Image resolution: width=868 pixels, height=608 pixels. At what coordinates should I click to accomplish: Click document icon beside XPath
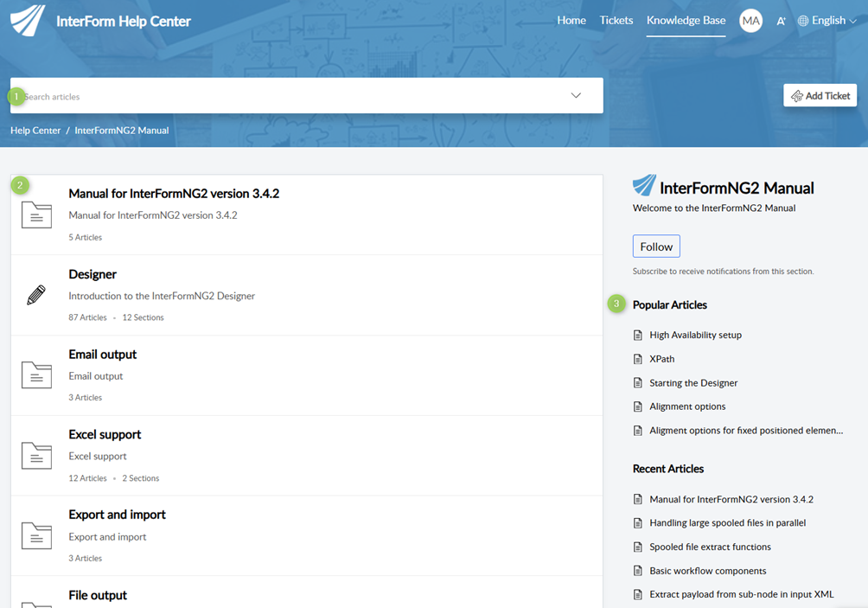[x=638, y=359]
